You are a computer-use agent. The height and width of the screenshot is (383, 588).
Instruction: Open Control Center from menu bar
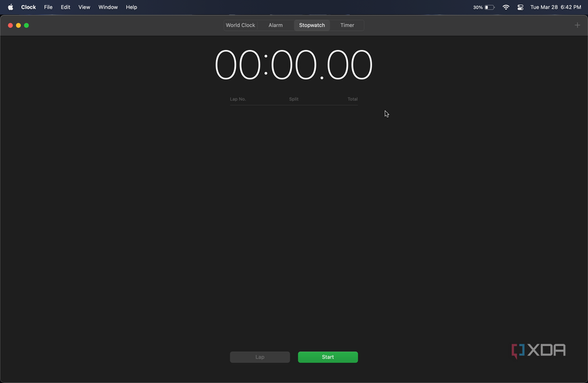[520, 7]
